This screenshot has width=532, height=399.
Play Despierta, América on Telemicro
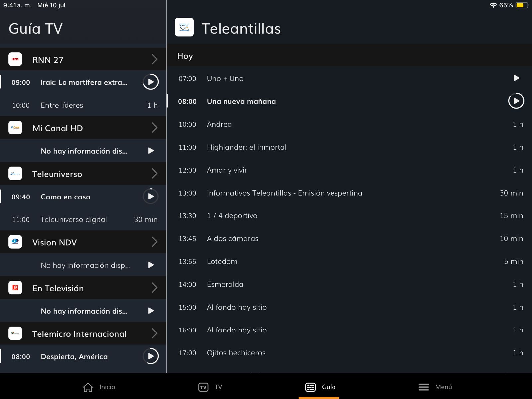pos(151,356)
